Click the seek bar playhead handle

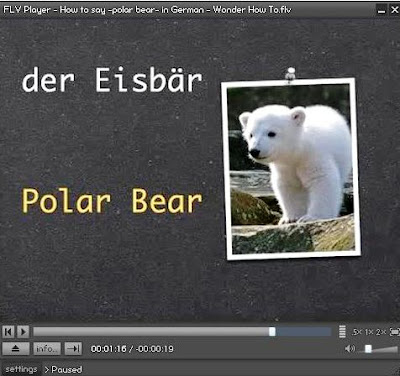click(x=272, y=332)
